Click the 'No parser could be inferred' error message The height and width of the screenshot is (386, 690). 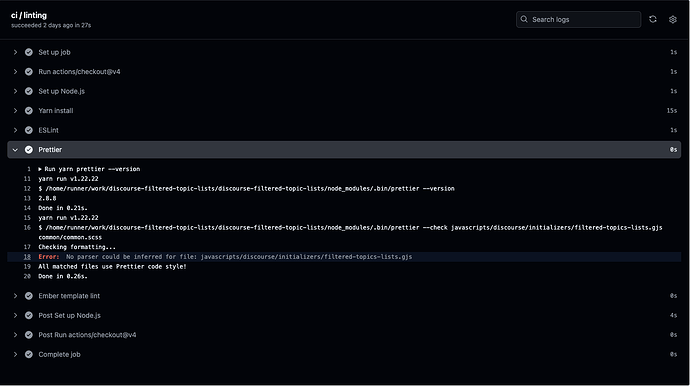239,257
